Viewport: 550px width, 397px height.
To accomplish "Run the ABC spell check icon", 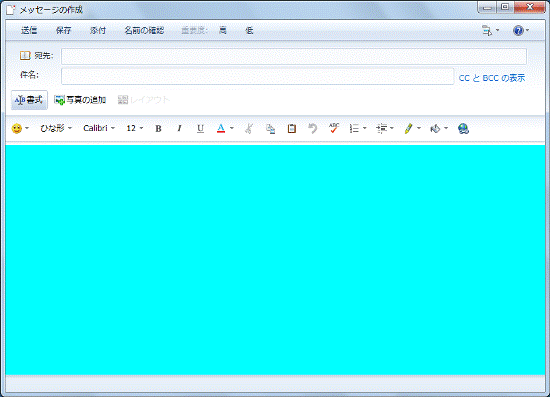I will [334, 128].
